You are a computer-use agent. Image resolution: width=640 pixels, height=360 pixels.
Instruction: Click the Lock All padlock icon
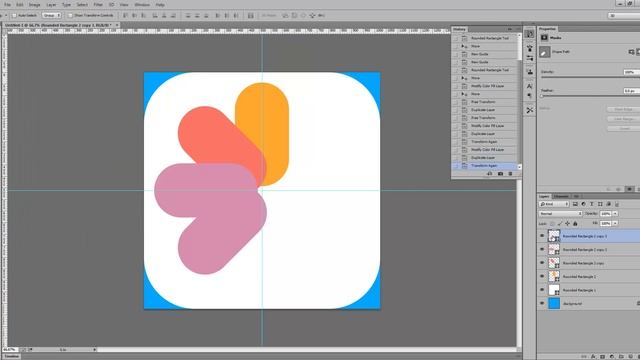(x=575, y=224)
